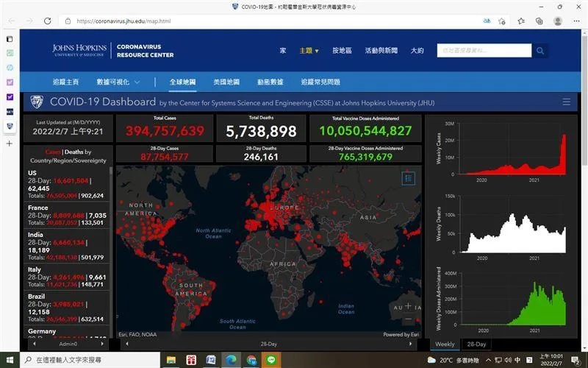Go to previous Admin0 list level arrow
Screen dimensions: 588x368
pos(34,344)
